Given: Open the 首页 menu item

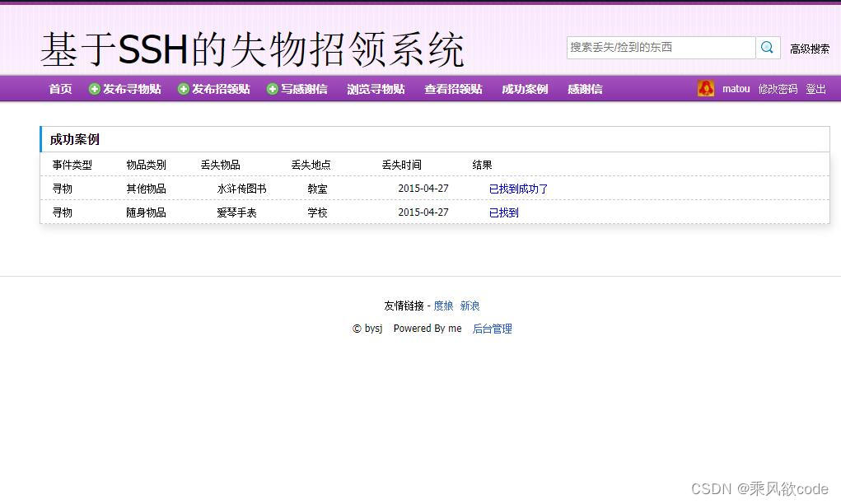Looking at the screenshot, I should tap(59, 89).
